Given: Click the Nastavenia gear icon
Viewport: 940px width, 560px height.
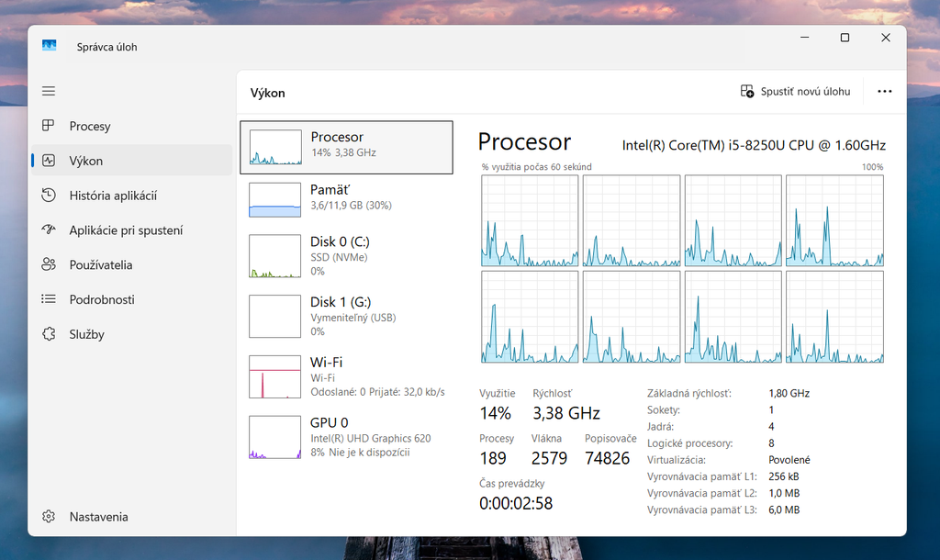Looking at the screenshot, I should point(49,516).
